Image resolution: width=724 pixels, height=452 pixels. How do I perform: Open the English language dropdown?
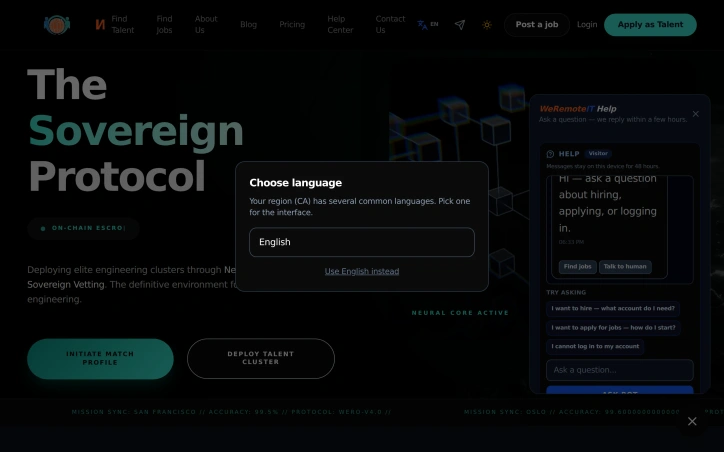[362, 242]
